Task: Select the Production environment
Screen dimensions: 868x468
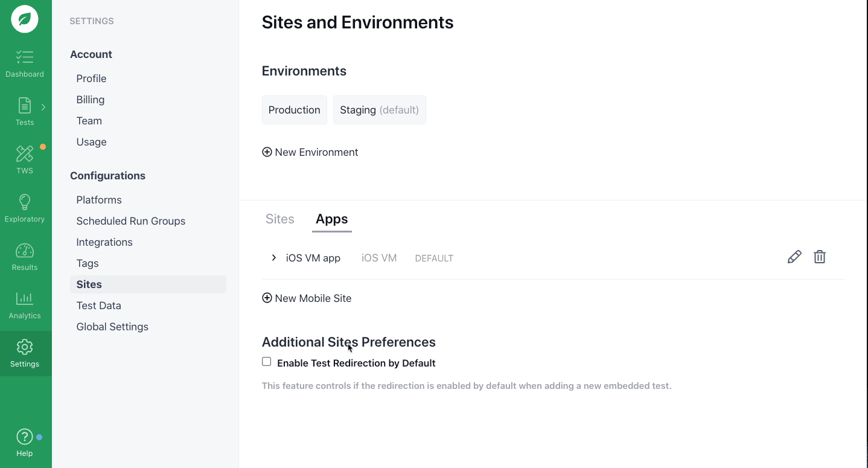Action: click(295, 110)
